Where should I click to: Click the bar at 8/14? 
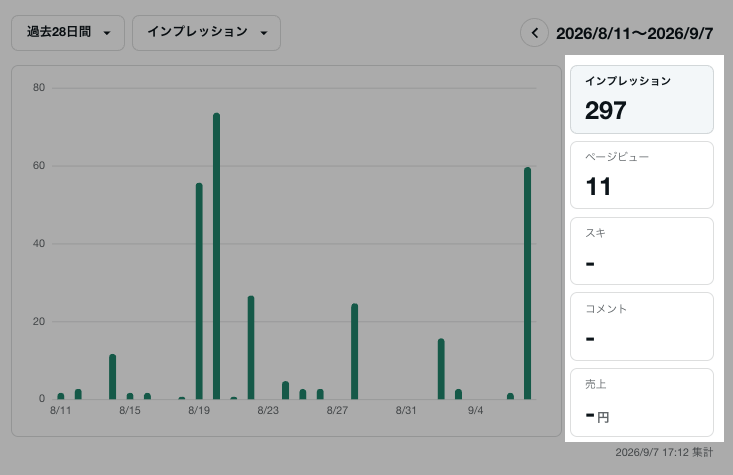113,377
